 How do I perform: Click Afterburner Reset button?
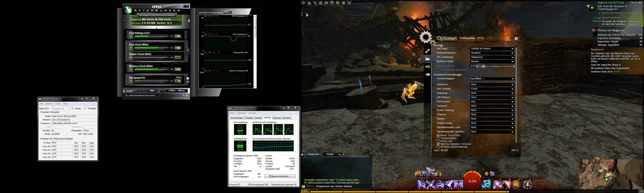coord(173,91)
